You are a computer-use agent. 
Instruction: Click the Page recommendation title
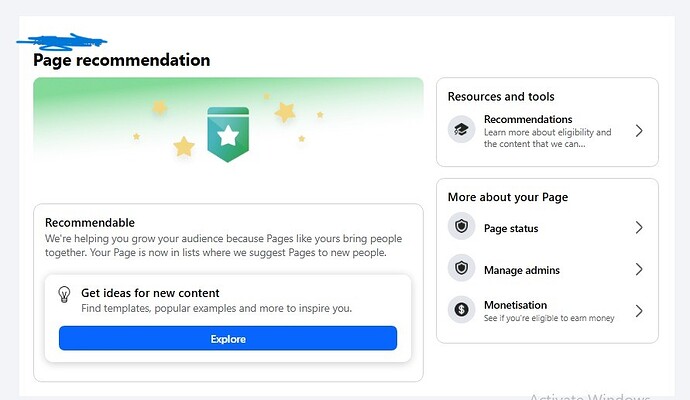point(121,60)
